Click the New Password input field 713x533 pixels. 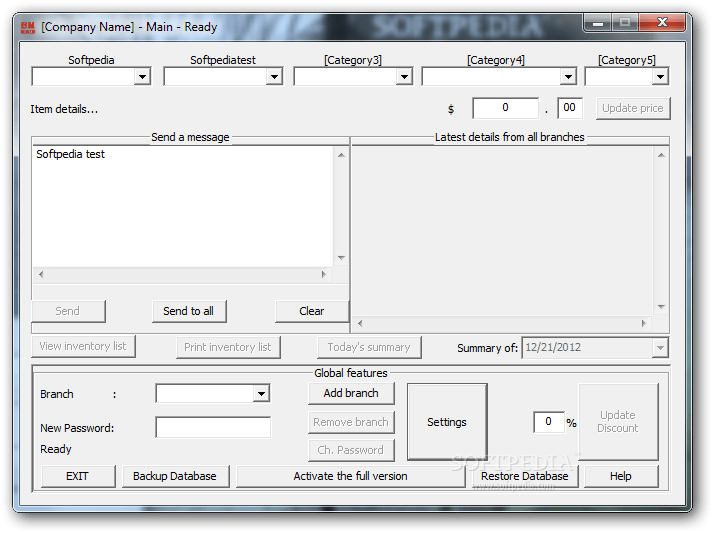click(x=213, y=427)
